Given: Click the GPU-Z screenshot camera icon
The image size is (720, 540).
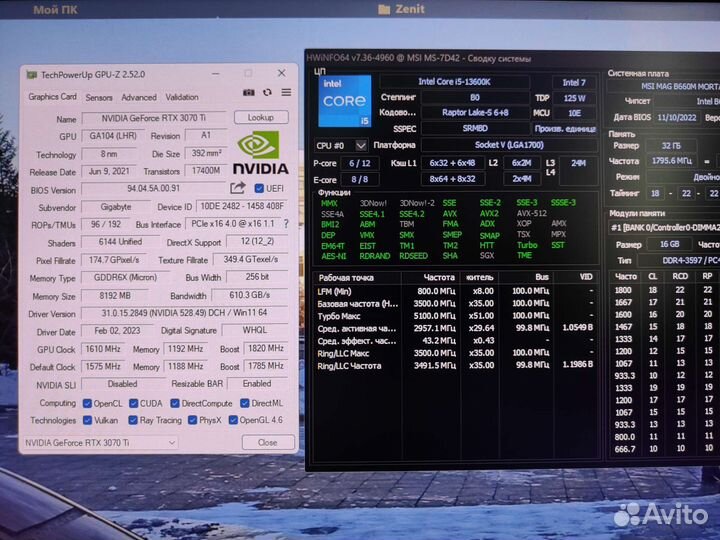Looking at the screenshot, I should [249, 93].
